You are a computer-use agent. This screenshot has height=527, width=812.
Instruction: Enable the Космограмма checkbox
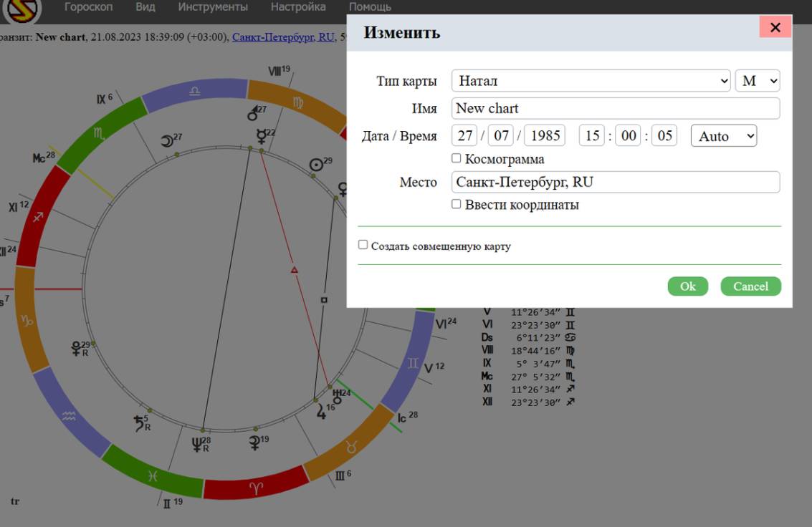click(x=457, y=158)
